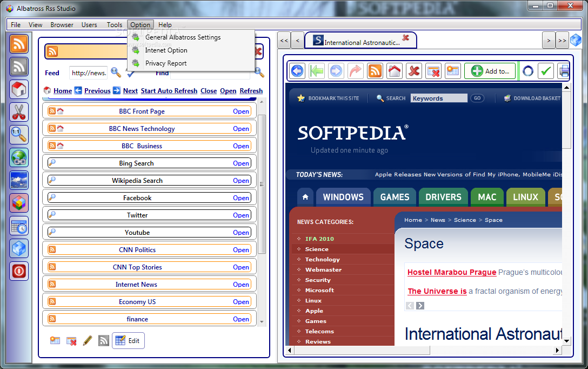Viewport: 588px width, 369px height.
Task: Click the delete window icon in browser toolbar
Action: coord(433,71)
